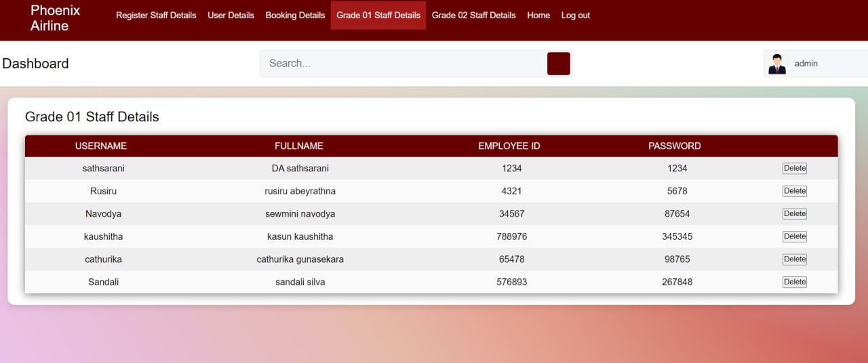Select username cell sathsarani
868x363 pixels.
coord(104,168)
